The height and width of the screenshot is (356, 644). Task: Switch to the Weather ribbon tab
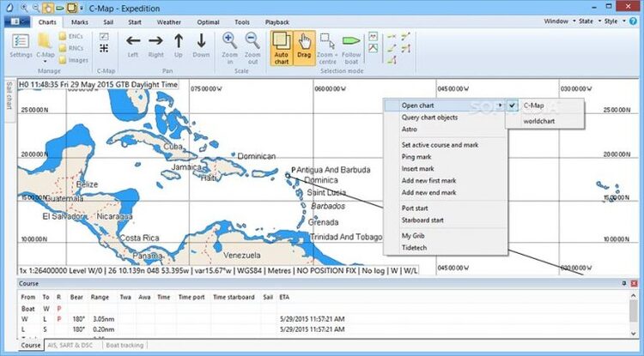[x=169, y=21]
